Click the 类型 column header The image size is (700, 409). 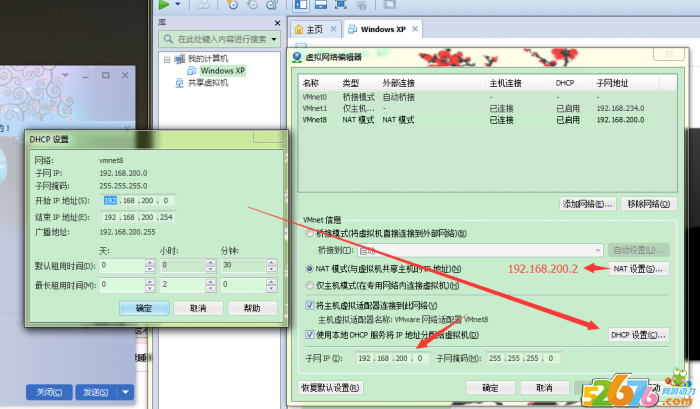(358, 83)
